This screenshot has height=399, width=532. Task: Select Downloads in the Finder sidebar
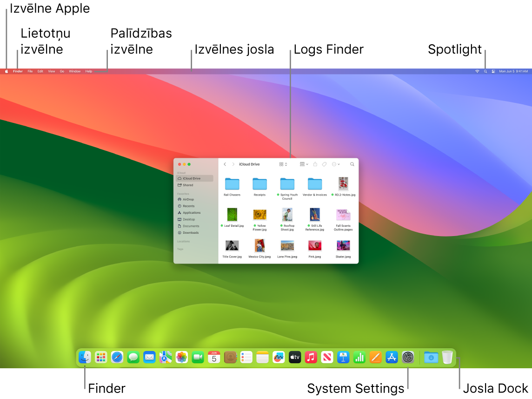point(191,233)
